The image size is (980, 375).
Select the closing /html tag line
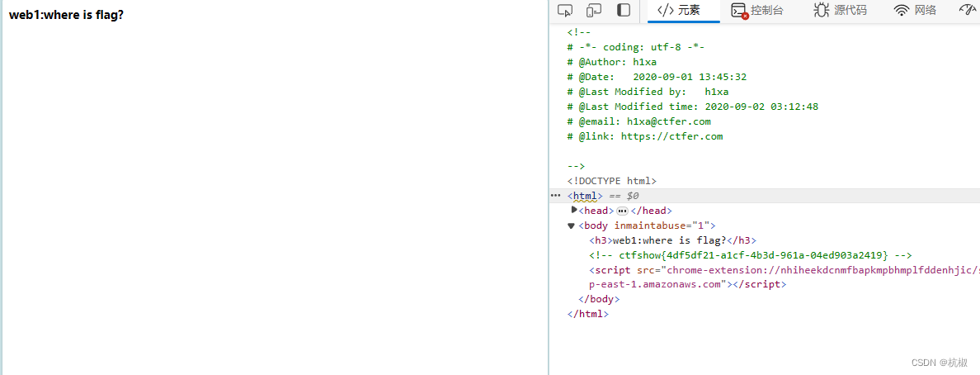(587, 314)
